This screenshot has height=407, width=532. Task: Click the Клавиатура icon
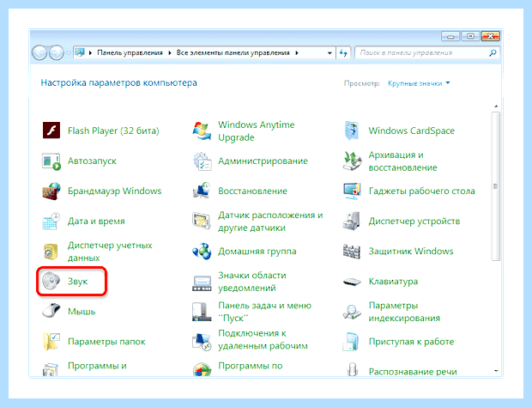coord(352,282)
